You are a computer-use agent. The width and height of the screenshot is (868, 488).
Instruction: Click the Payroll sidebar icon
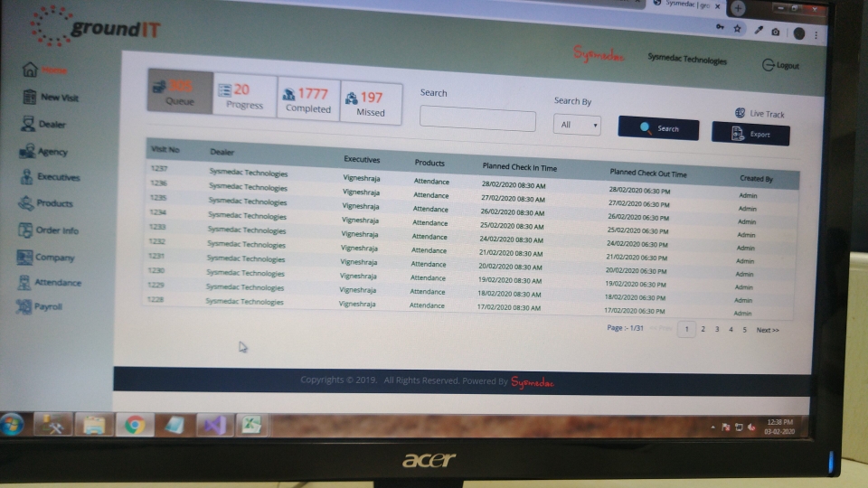[24, 307]
